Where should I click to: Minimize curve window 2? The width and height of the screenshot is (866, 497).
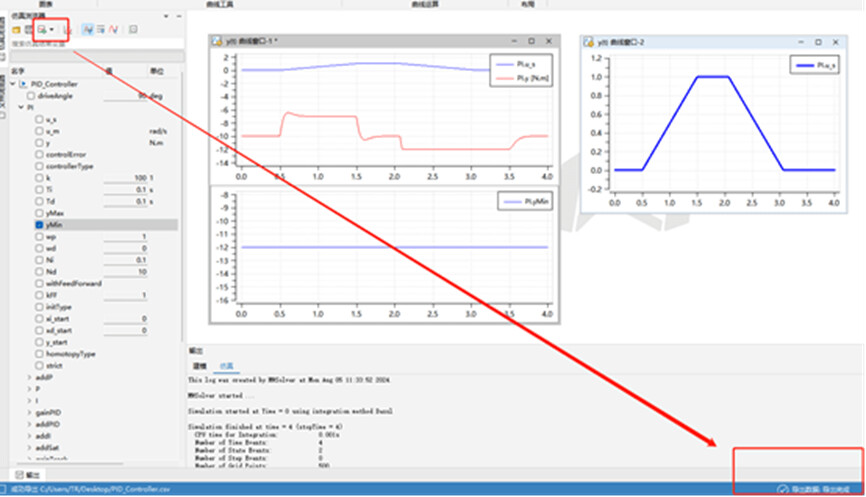(x=801, y=42)
